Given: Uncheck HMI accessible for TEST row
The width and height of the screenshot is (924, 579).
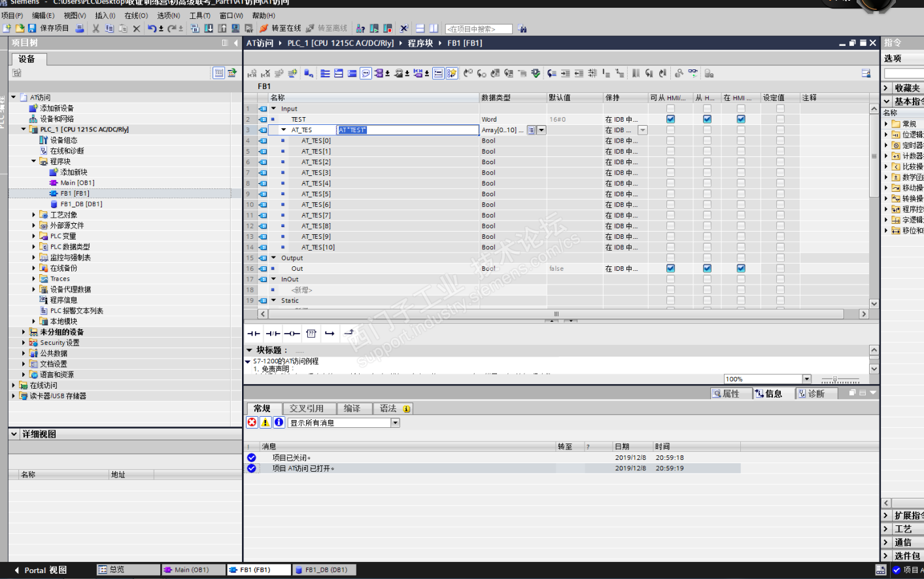Looking at the screenshot, I should [x=670, y=119].
